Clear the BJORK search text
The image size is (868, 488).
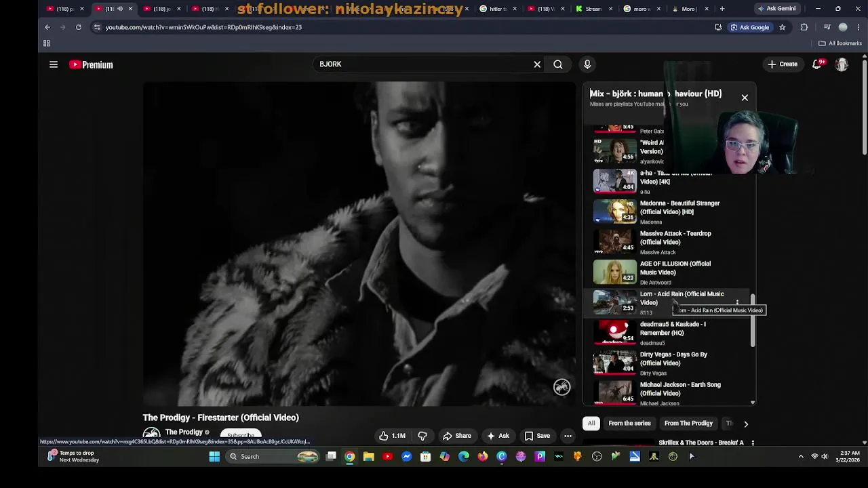537,64
